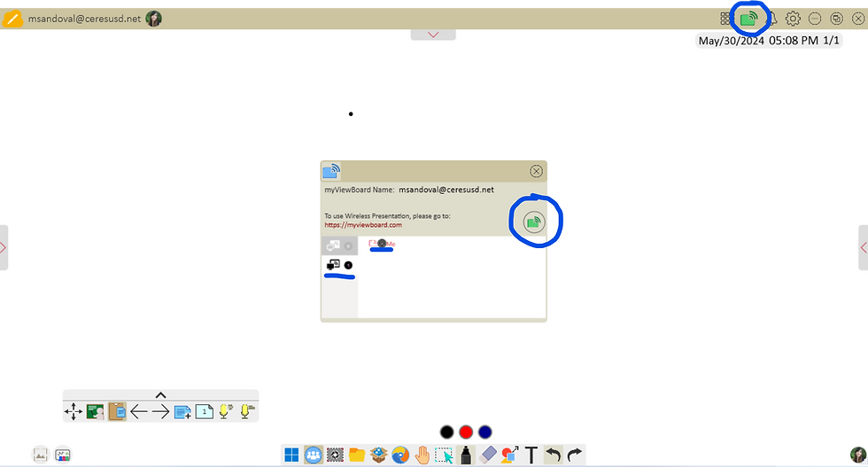Close the wireless presentation dialog

pos(536,171)
